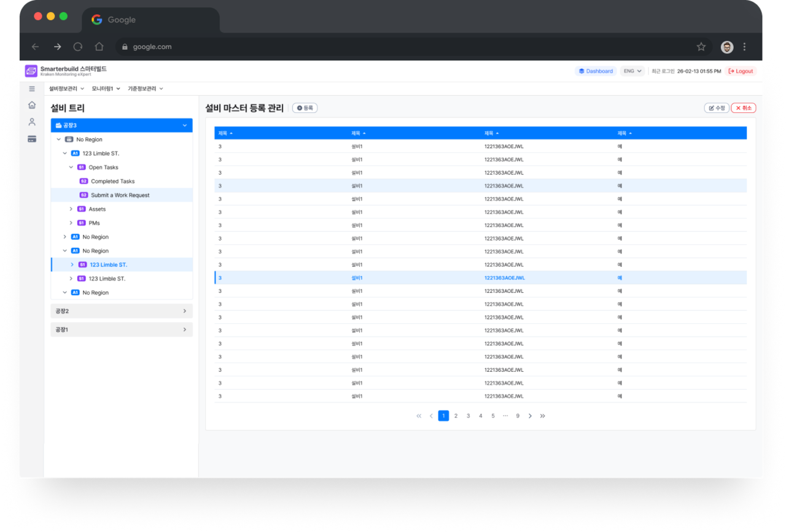Image resolution: width=786 pixels, height=532 pixels.
Task: Open the browser three-dot menu
Action: point(744,47)
